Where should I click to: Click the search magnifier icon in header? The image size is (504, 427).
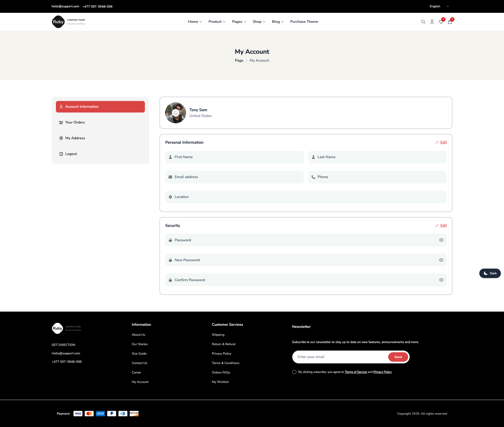(423, 22)
